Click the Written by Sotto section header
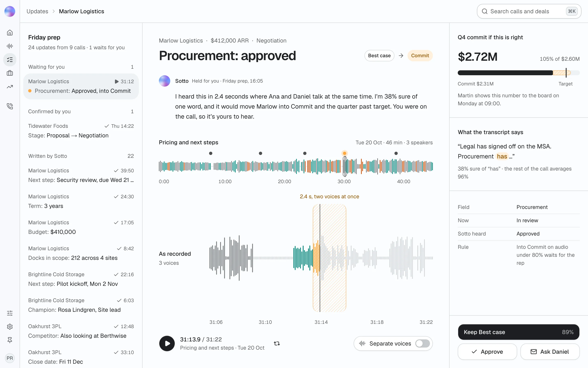Image resolution: width=588 pixels, height=368 pixels. click(x=81, y=156)
